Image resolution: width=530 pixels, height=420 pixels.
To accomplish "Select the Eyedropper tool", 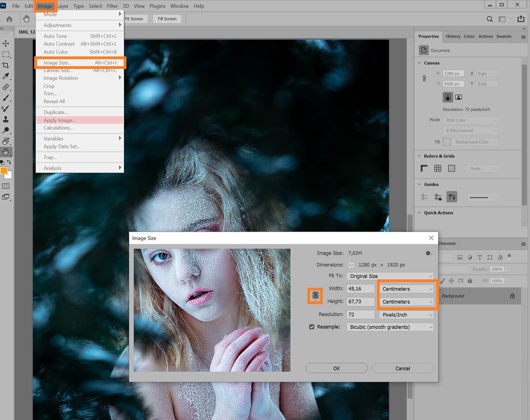I will (6, 76).
